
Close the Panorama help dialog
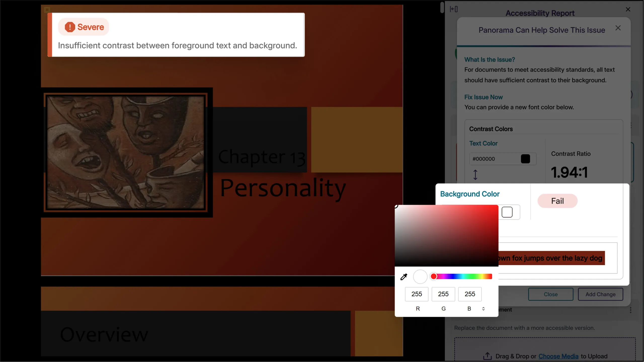(618, 28)
